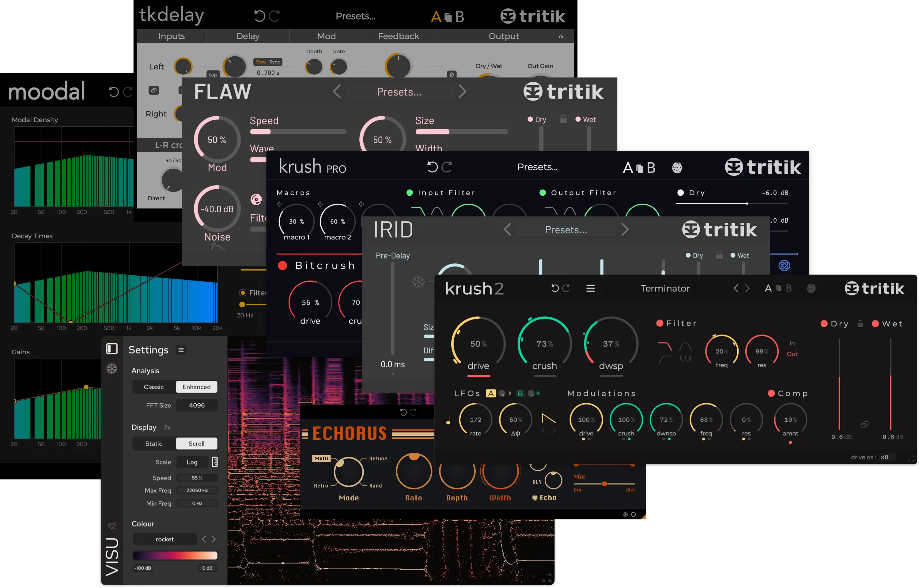
Task: Open the Presets menu in FLAW
Action: [x=399, y=92]
